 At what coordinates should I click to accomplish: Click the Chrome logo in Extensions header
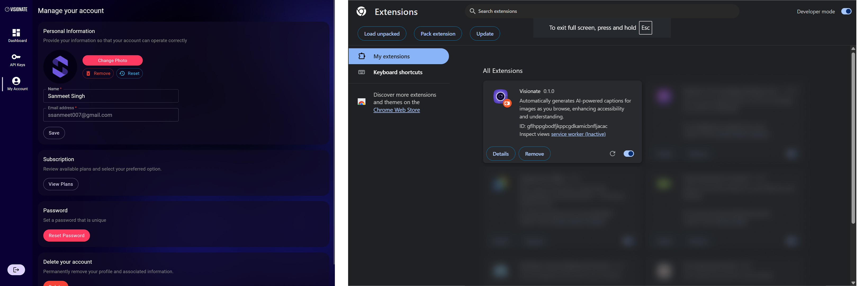click(x=361, y=11)
